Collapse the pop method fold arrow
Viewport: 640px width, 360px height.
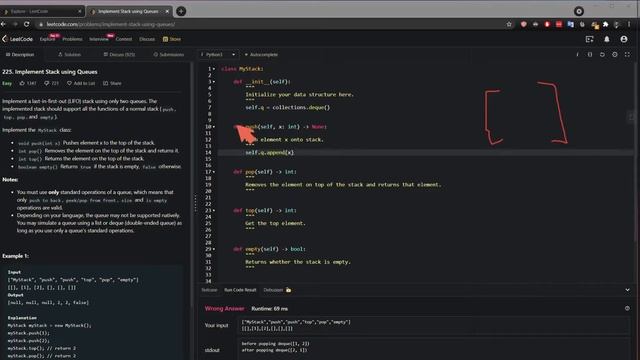pos(214,172)
